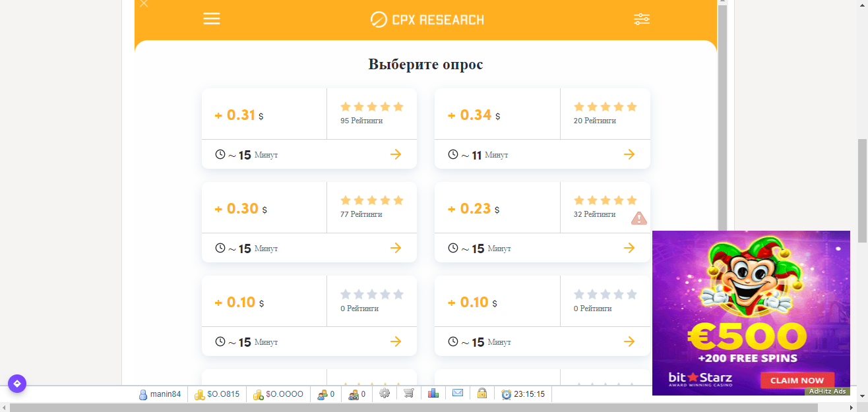
Task: Click the CPX Research logo
Action: [x=427, y=19]
